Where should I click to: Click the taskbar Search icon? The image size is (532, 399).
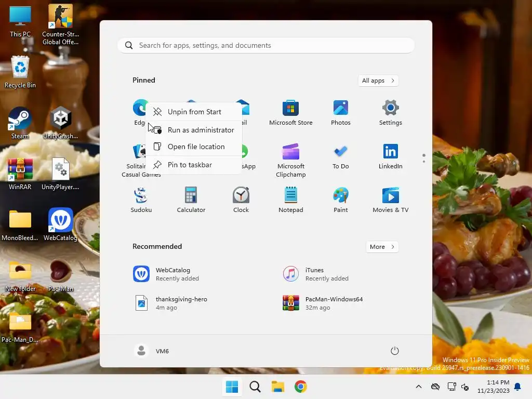coord(255,387)
